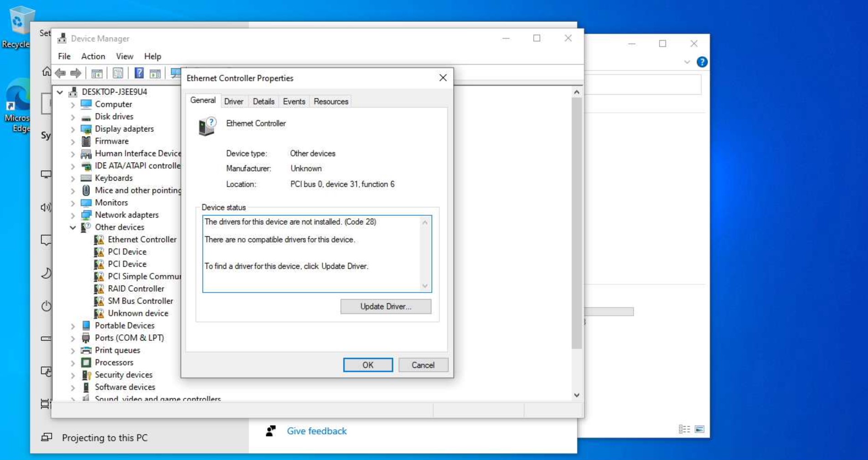Viewport: 868px width, 460px height.
Task: Click the Update Driver button
Action: click(x=385, y=307)
